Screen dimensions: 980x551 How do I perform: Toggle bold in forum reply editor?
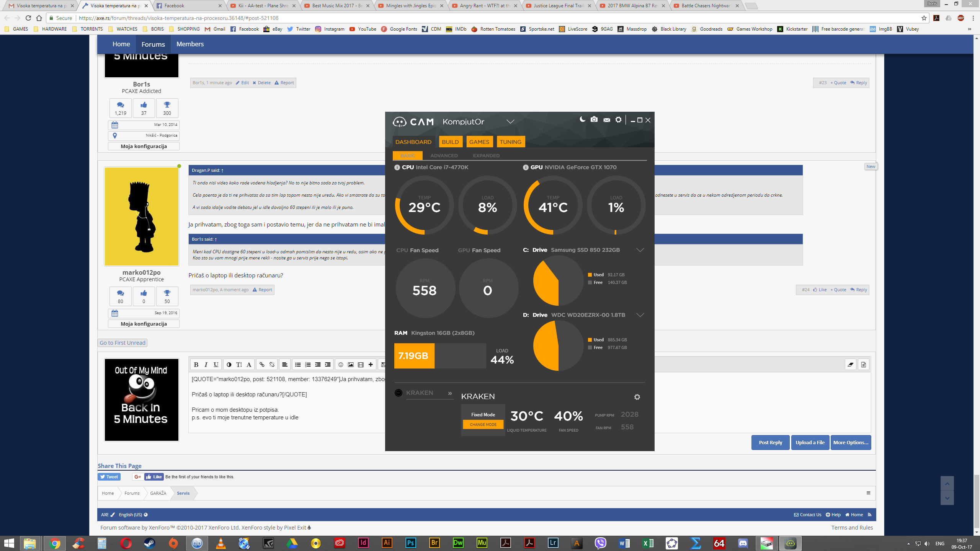point(196,365)
